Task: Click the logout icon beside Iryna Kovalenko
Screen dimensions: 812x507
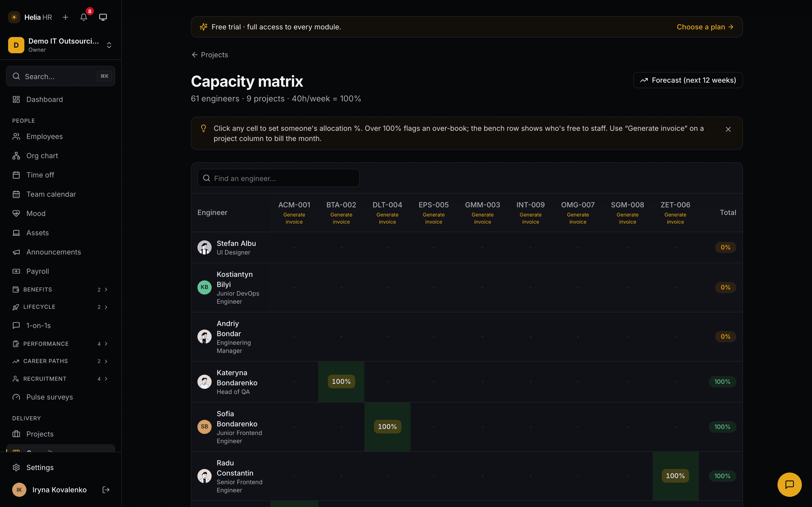Action: (x=106, y=490)
